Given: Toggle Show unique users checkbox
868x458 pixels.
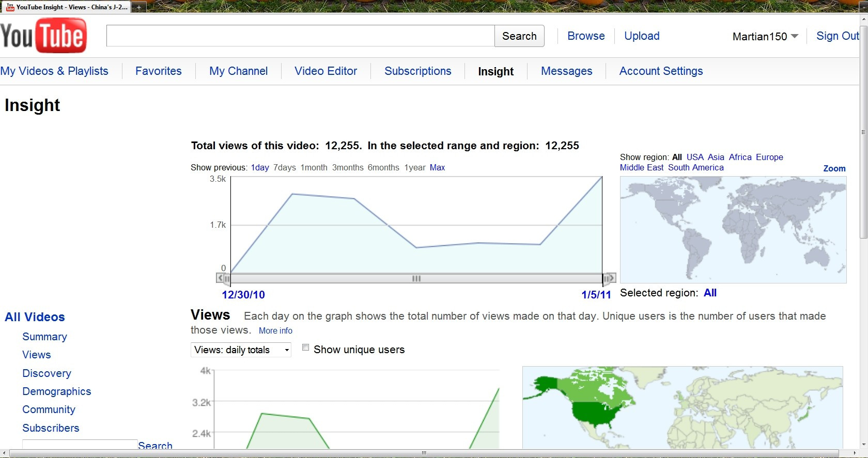Looking at the screenshot, I should point(305,348).
